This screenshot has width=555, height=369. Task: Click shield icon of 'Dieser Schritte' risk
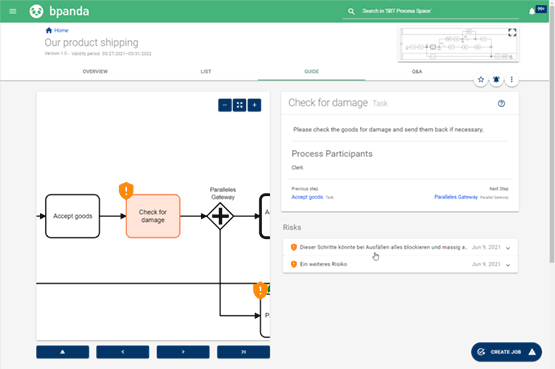point(293,247)
